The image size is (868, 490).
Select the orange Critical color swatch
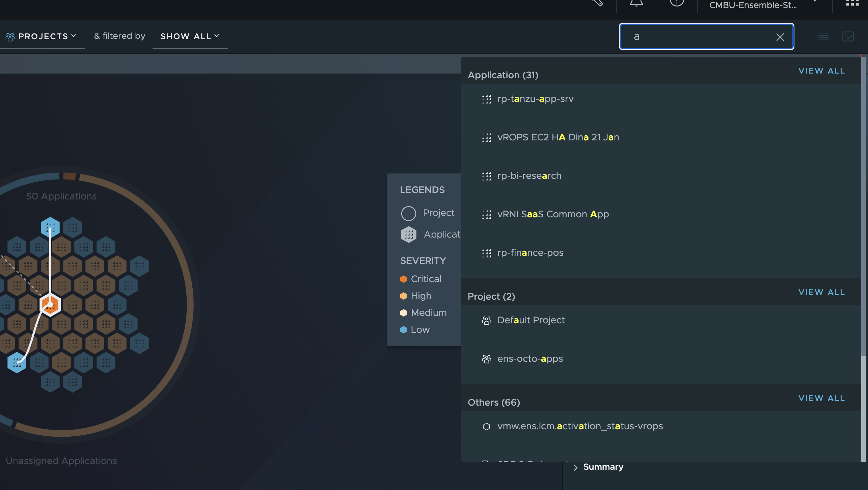pos(404,278)
